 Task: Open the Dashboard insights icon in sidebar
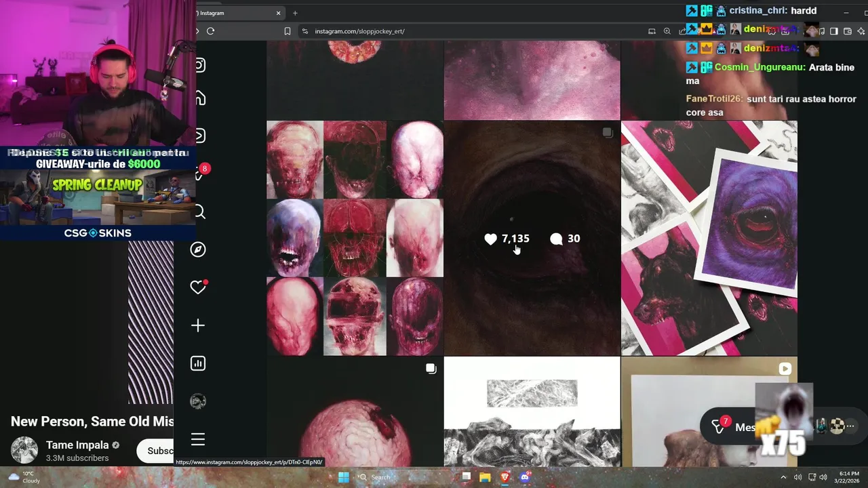coord(198,363)
